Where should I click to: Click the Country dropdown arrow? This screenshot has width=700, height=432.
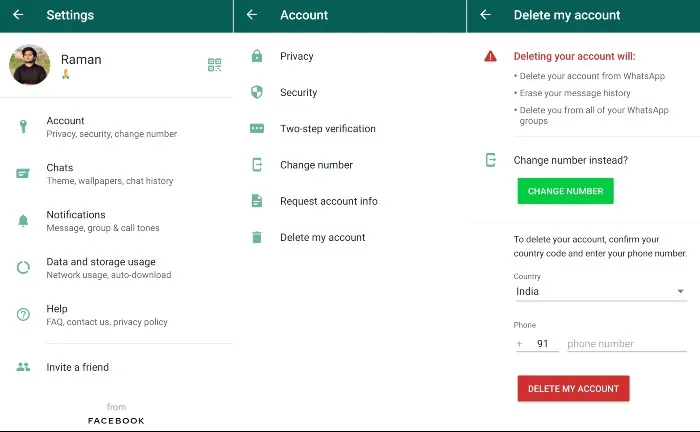[x=680, y=291]
